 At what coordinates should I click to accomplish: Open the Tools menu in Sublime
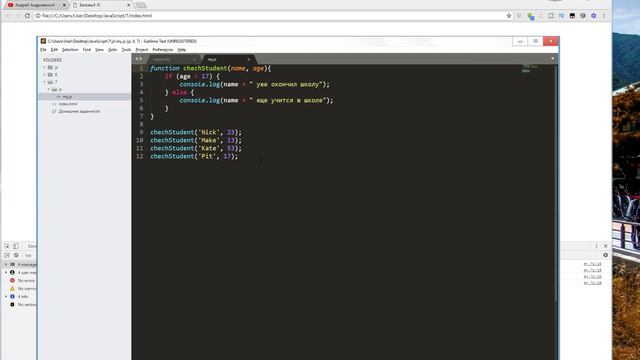[127, 50]
